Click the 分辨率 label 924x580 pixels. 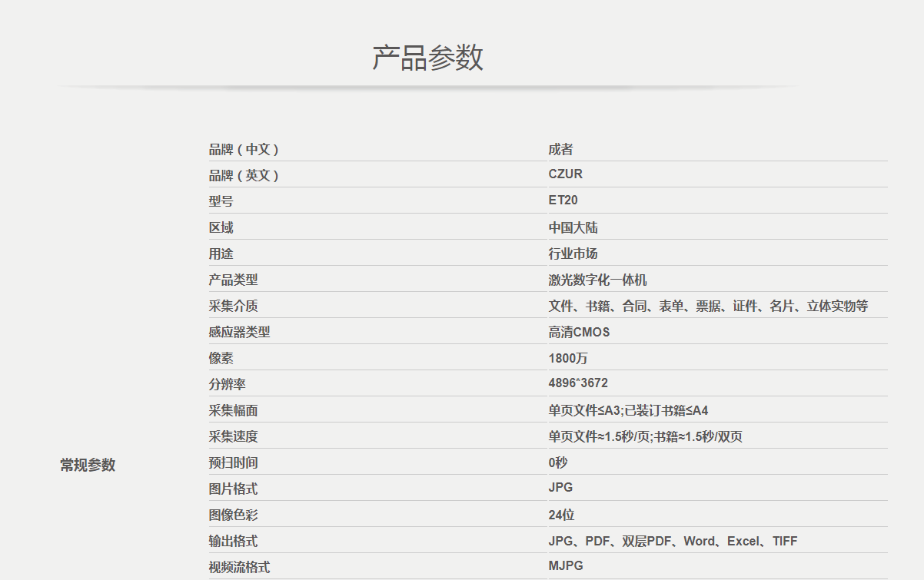[227, 385]
